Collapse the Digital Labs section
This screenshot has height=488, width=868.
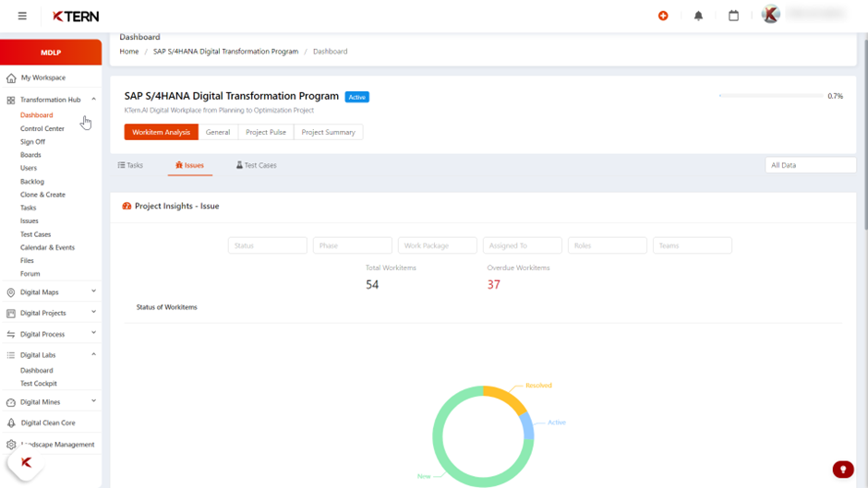click(93, 354)
